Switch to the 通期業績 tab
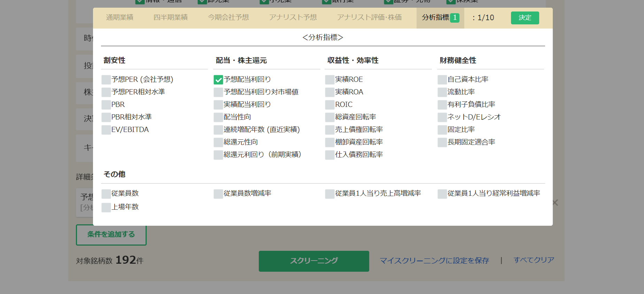The height and width of the screenshot is (294, 644). [119, 17]
